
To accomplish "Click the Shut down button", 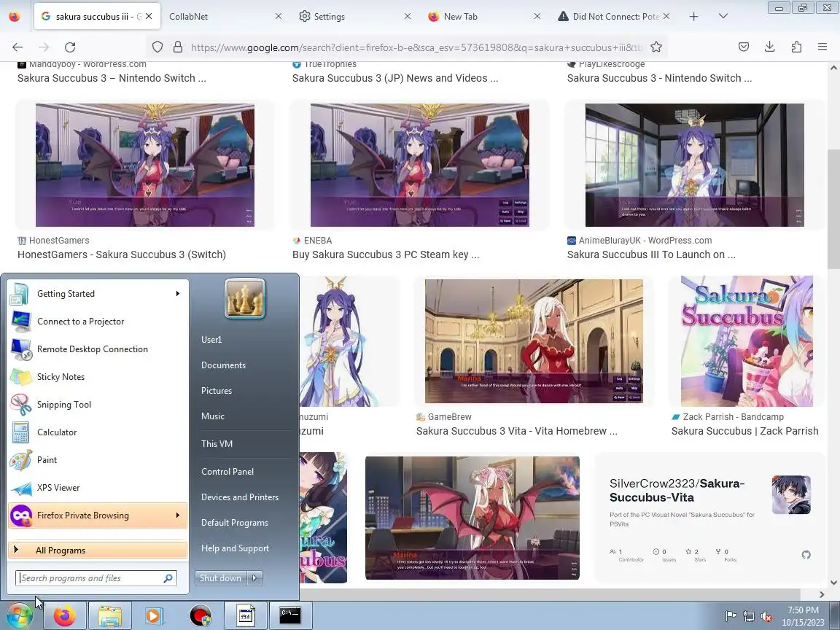I will pos(221,578).
